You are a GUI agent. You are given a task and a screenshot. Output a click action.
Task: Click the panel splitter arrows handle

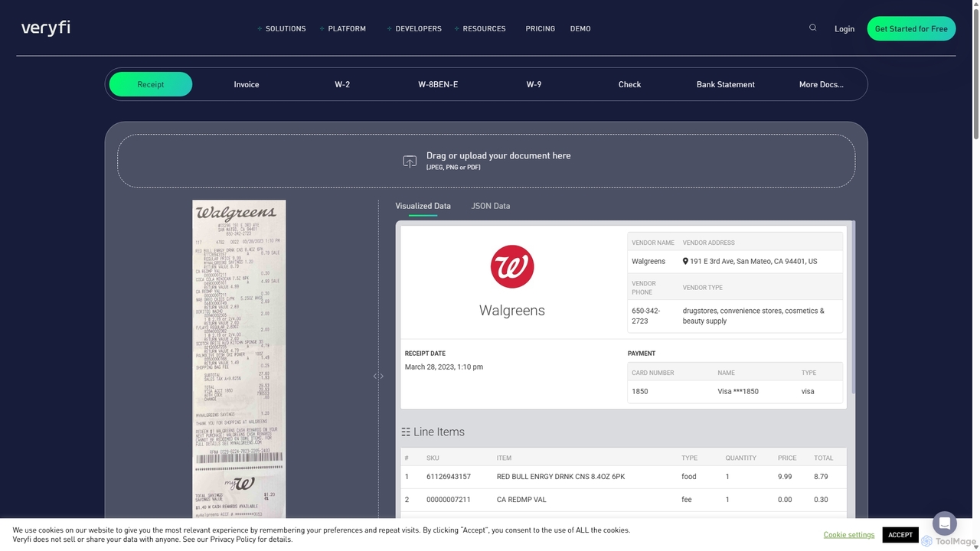(378, 376)
